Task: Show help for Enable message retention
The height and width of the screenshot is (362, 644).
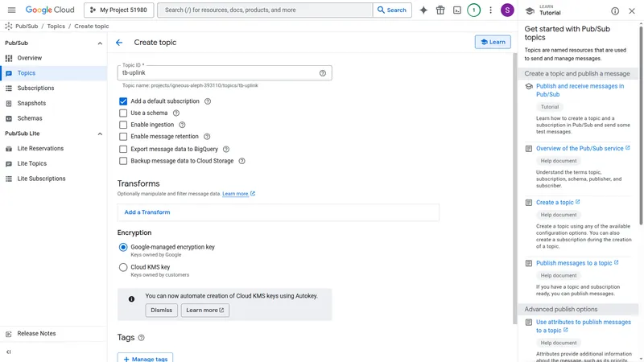Action: pyautogui.click(x=207, y=137)
